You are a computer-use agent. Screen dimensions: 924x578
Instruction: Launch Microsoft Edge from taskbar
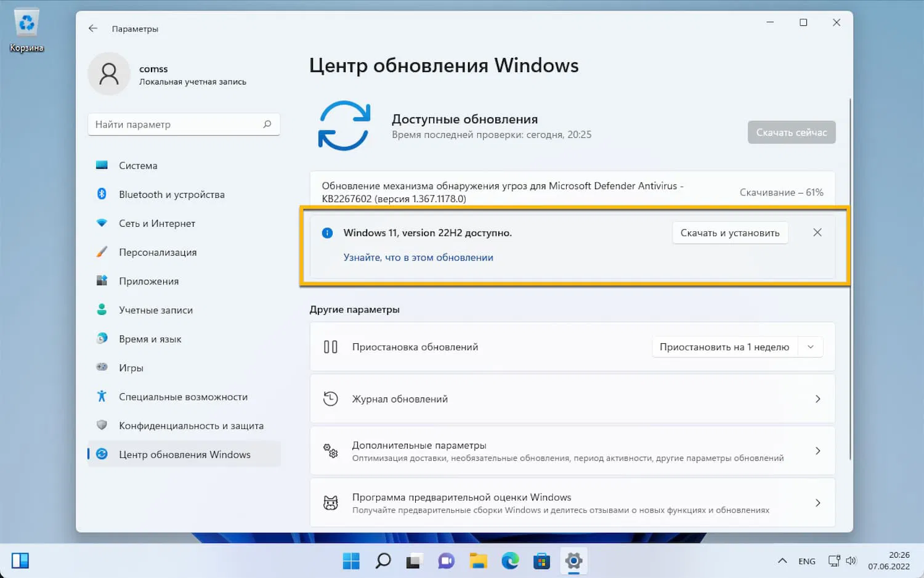click(x=510, y=561)
